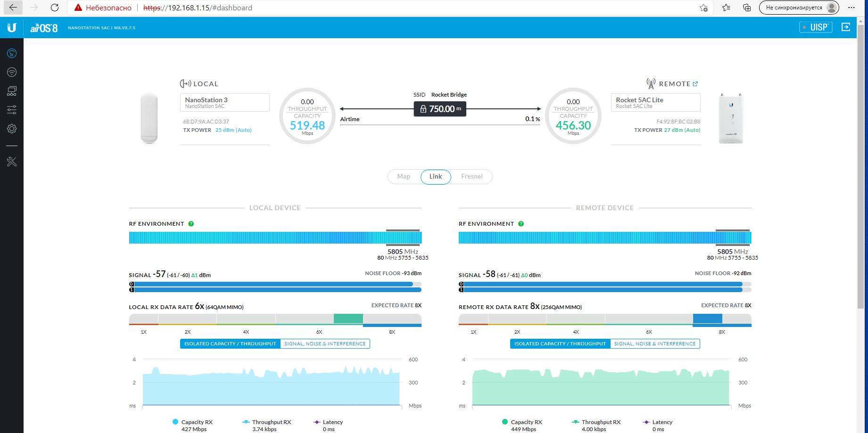Screen dimensions: 868x433
Task: Open the Dashboard sidebar icon
Action: 12,53
